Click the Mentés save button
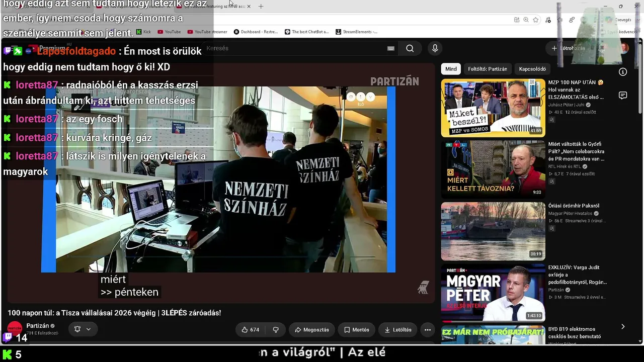644x362 pixels. tap(357, 330)
